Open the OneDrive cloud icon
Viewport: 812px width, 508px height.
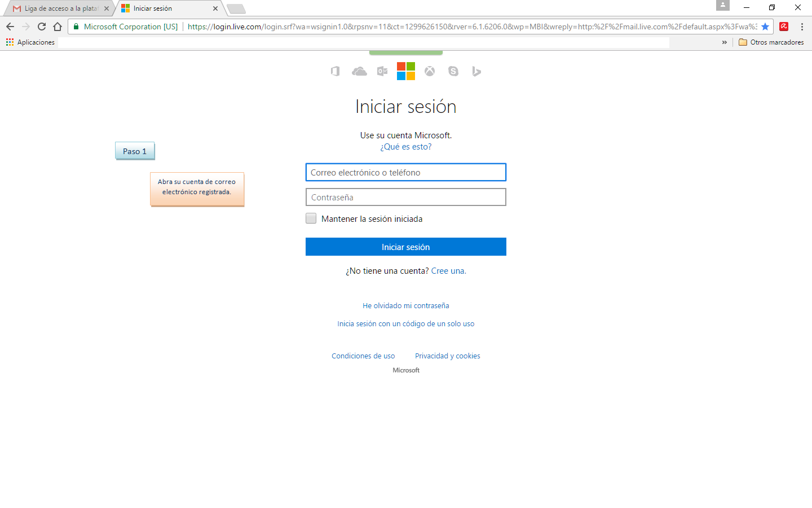coord(359,71)
